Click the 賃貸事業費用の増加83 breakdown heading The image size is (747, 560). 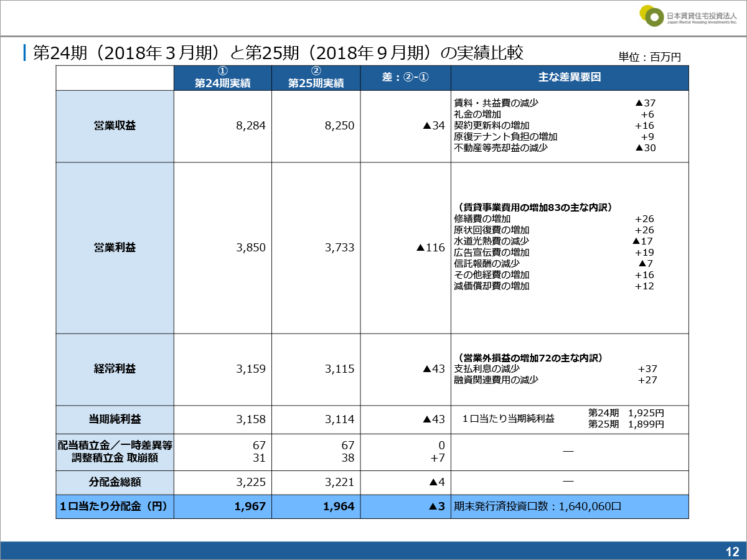coord(535,207)
